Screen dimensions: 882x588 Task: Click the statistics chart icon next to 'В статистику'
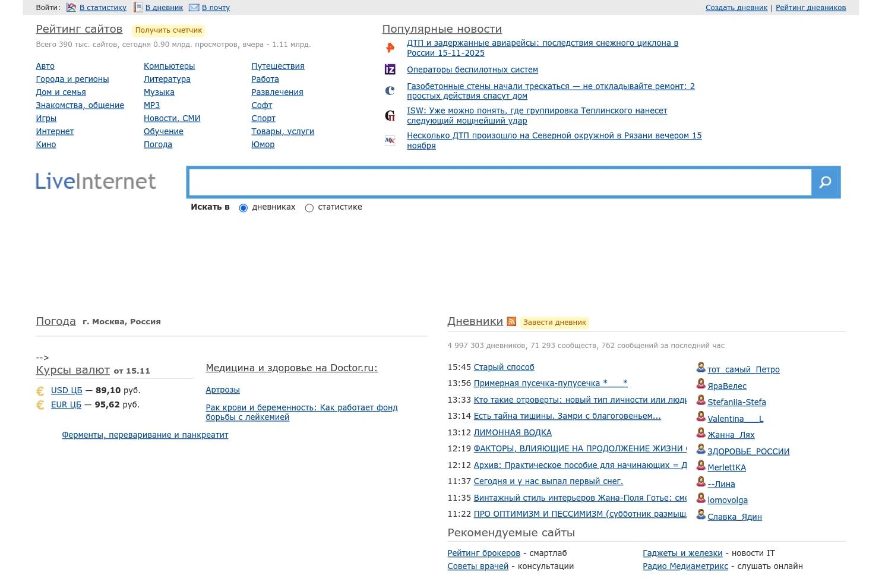(70, 7)
